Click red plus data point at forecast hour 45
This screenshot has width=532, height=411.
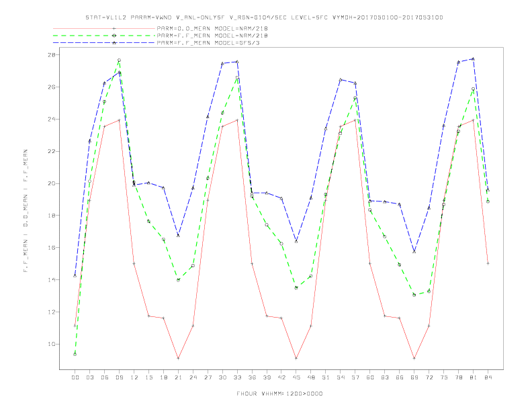[x=296, y=358]
